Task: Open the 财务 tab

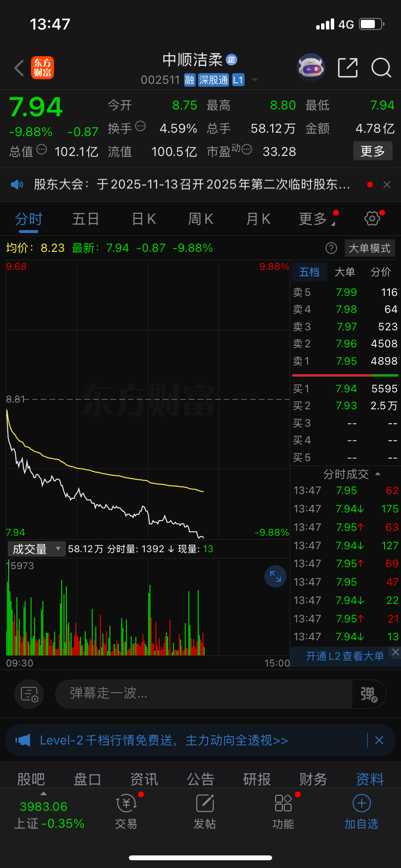Action: pyautogui.click(x=313, y=779)
